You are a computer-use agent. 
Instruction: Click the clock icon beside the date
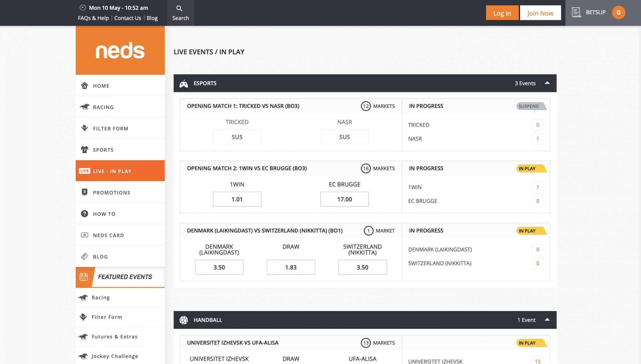83,8
